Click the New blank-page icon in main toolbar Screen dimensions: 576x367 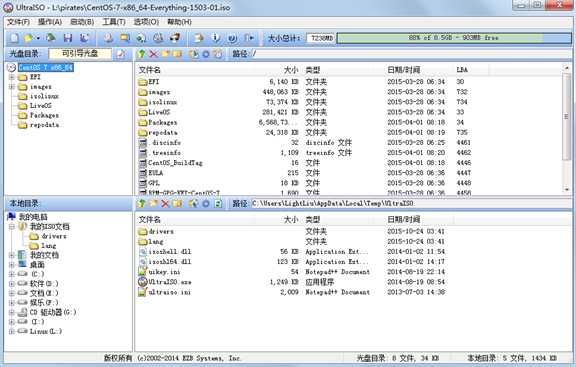click(x=14, y=38)
